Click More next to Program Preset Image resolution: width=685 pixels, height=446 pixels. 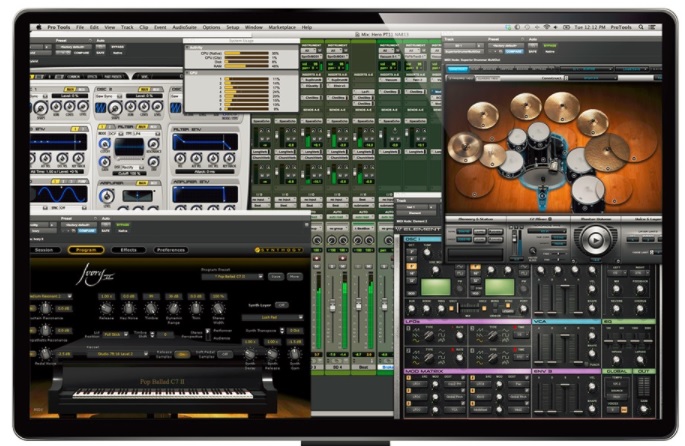tap(294, 277)
